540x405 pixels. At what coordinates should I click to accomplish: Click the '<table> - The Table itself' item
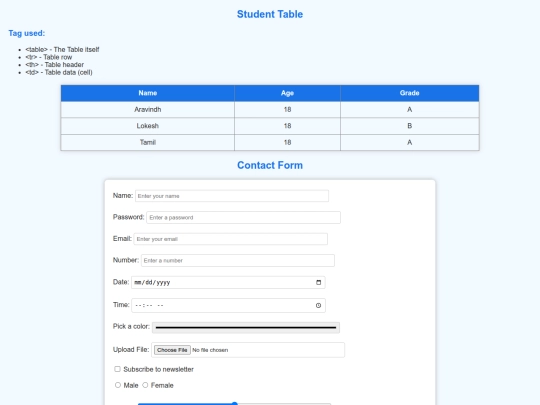(62, 50)
